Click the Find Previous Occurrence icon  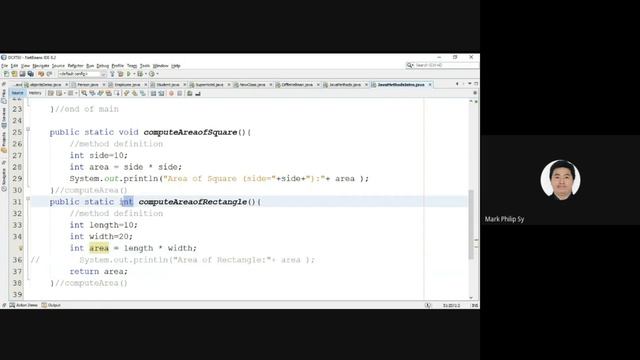point(92,93)
